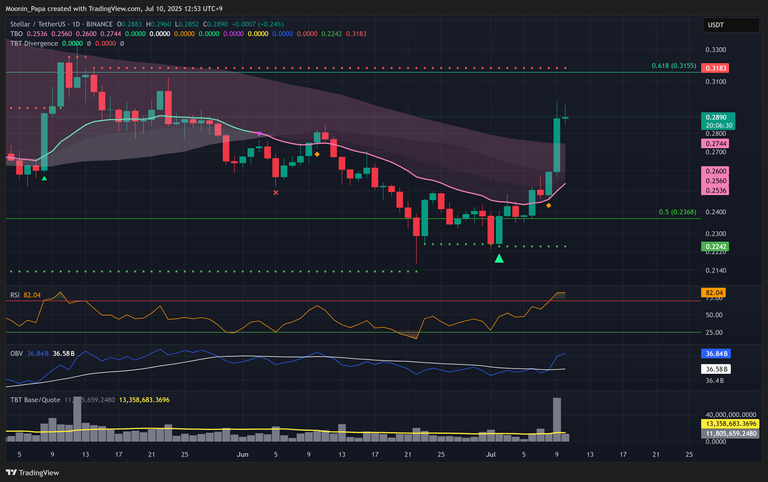Click the Jun label on the time axis
Viewport: 768px width, 482px height.
point(242,455)
